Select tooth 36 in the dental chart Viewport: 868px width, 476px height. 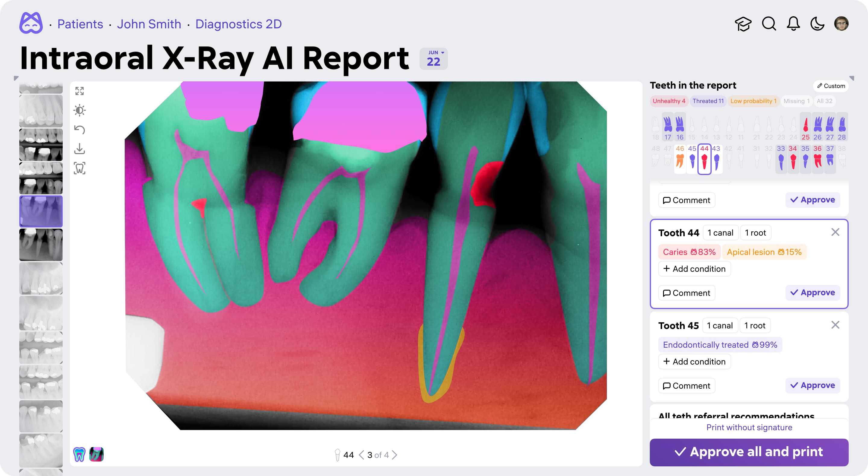[x=817, y=159]
